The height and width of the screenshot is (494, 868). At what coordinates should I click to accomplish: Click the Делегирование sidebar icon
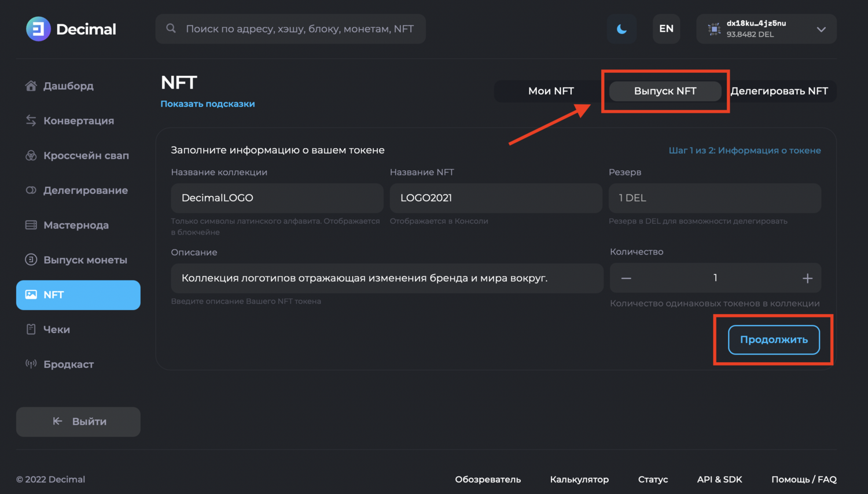(x=31, y=190)
